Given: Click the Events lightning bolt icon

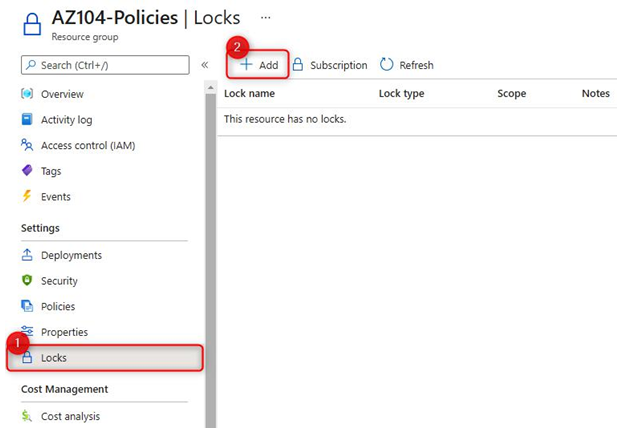Looking at the screenshot, I should pos(27,196).
